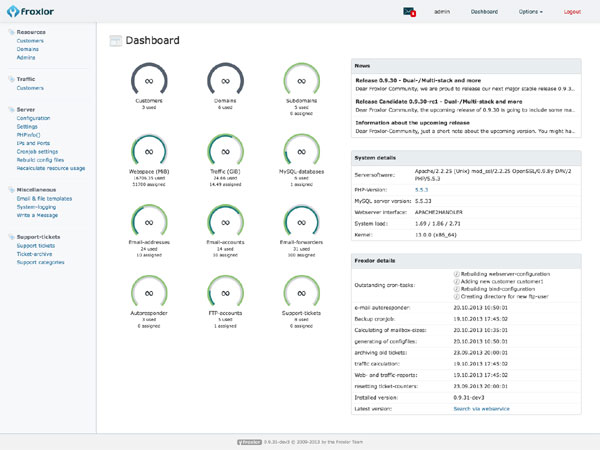Viewport: 600px width, 450px height.
Task: Click the Miscellaneous sidebar heading
Action: click(x=36, y=190)
